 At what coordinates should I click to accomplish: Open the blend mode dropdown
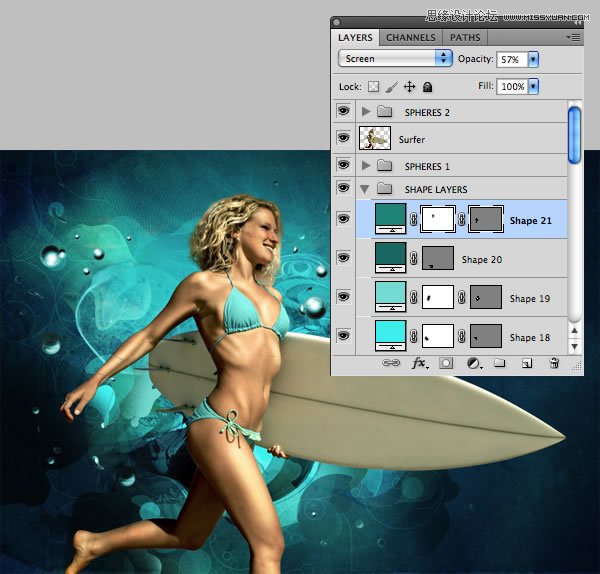pyautogui.click(x=395, y=59)
